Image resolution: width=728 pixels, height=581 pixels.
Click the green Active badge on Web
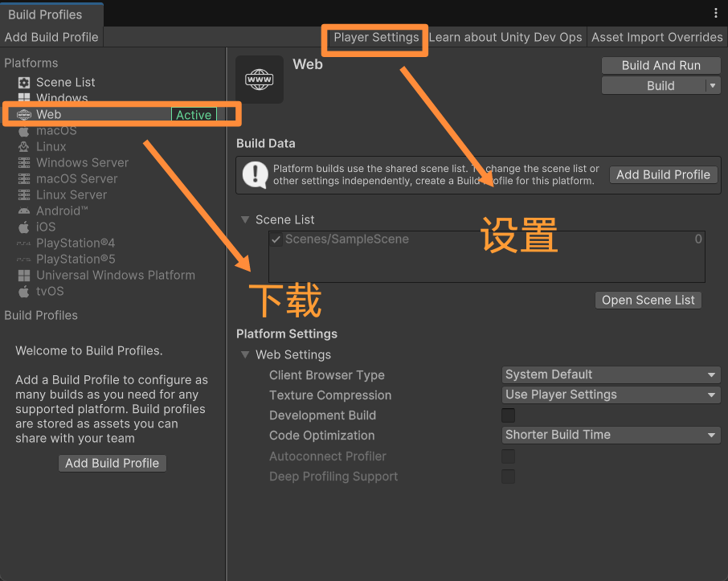[x=194, y=115]
